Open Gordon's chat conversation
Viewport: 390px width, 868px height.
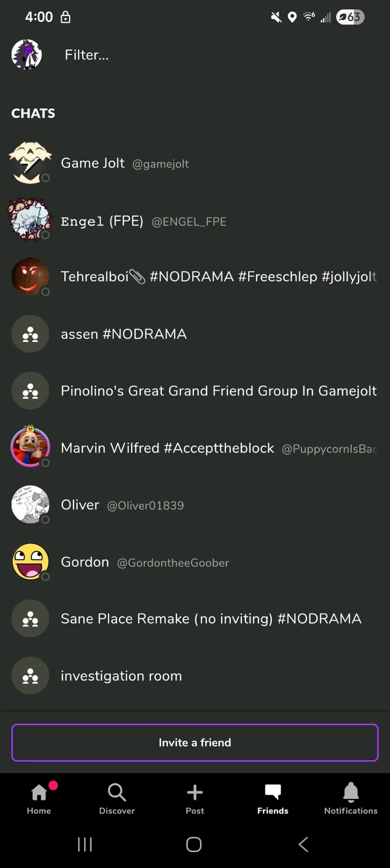pos(145,562)
